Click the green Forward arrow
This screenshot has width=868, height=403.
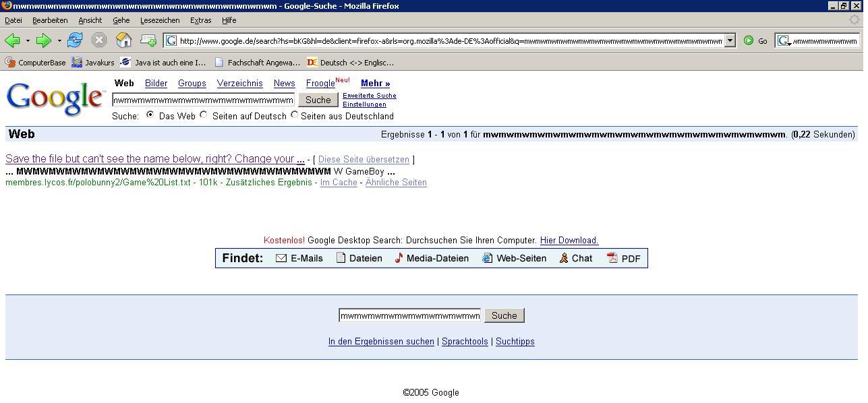coord(43,40)
